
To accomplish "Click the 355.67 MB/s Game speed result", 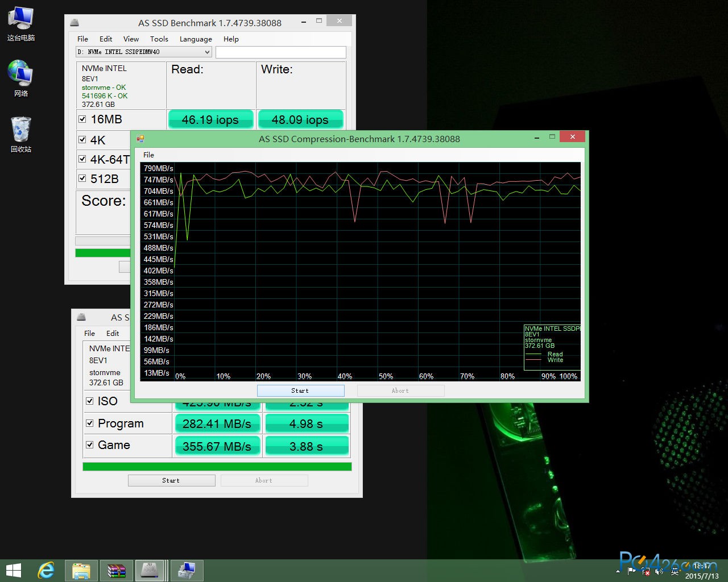I will click(217, 446).
